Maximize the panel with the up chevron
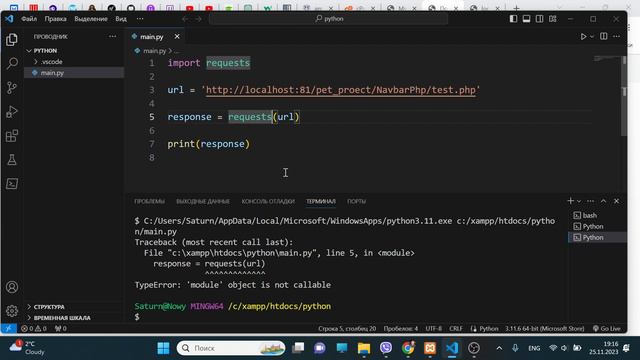 (x=604, y=201)
